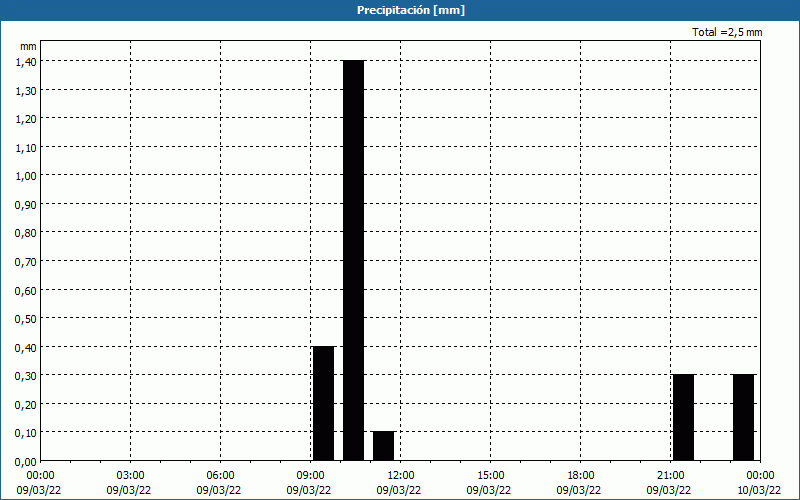The height and width of the screenshot is (500, 800).
Task: Click the 12:00 time axis label
Action: click(401, 476)
